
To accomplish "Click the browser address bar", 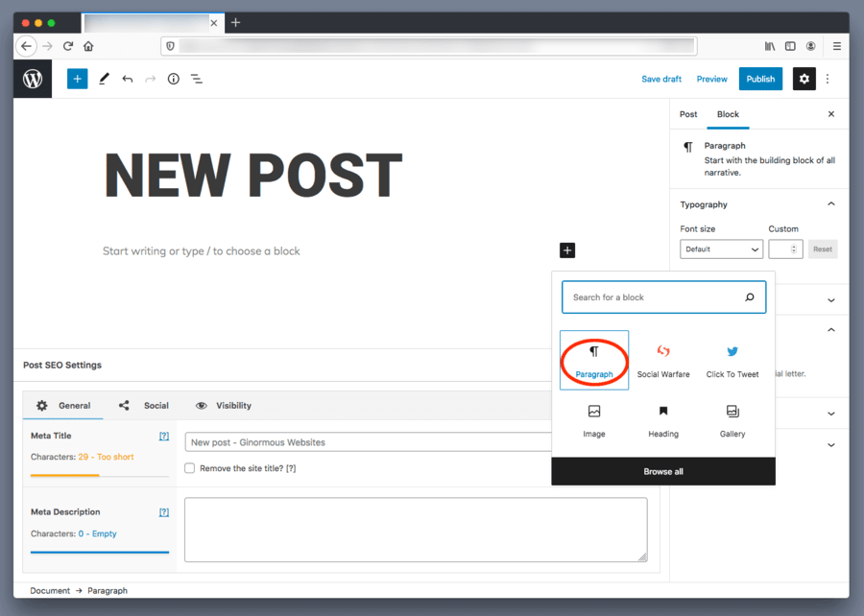I will click(x=429, y=46).
